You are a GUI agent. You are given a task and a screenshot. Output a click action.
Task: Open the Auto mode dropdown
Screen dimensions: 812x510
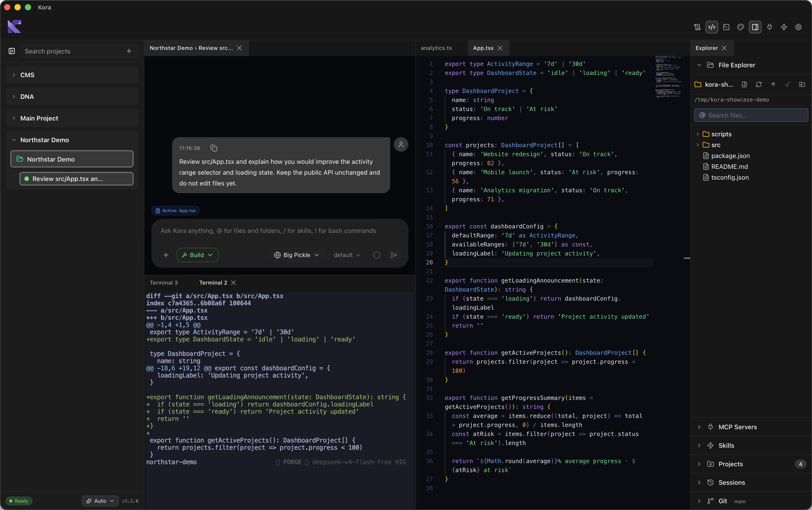click(x=100, y=501)
